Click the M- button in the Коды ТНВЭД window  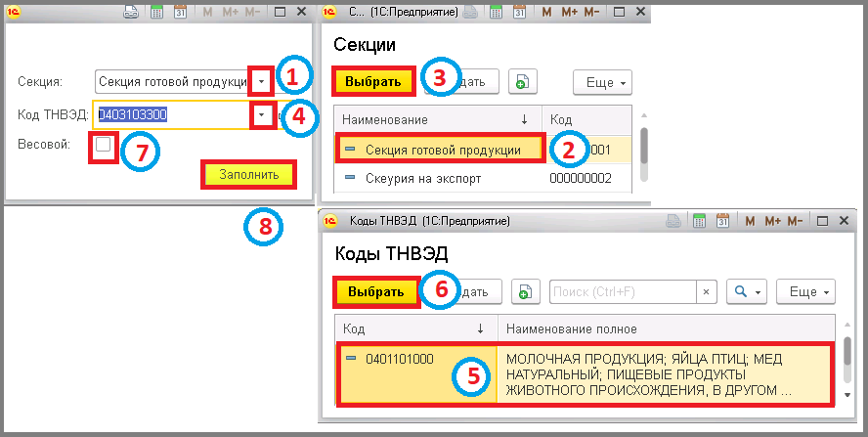795,221
